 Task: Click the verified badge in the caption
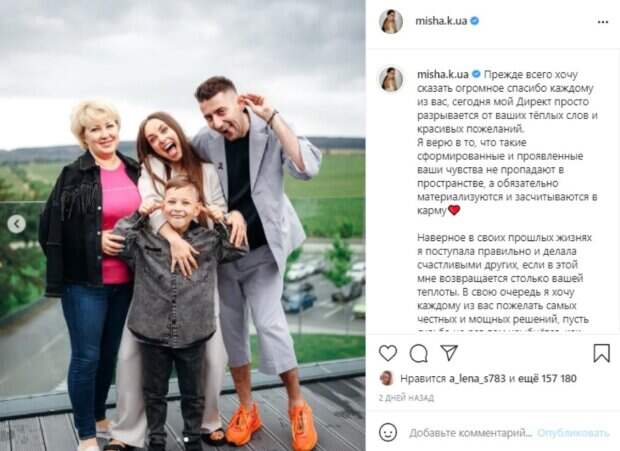(x=476, y=74)
